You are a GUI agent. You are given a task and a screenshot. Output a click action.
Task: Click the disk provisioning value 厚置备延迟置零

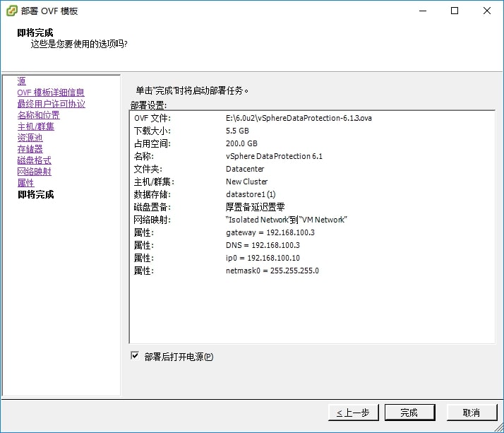click(x=256, y=207)
